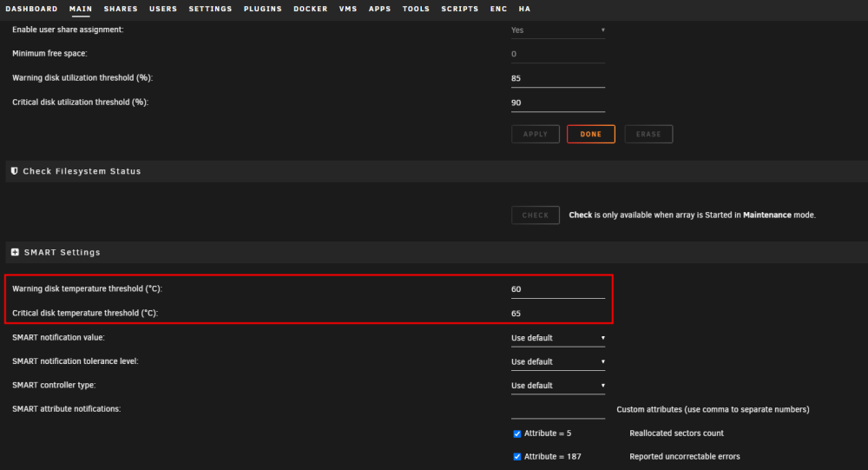Click the 'Custom attributes' hint text

pos(713,409)
